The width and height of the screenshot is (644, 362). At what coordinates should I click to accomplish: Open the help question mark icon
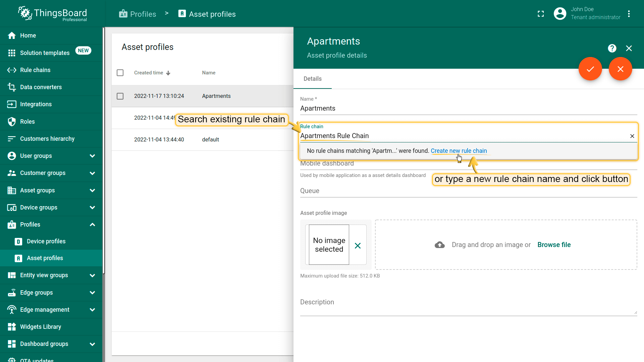[612, 49]
